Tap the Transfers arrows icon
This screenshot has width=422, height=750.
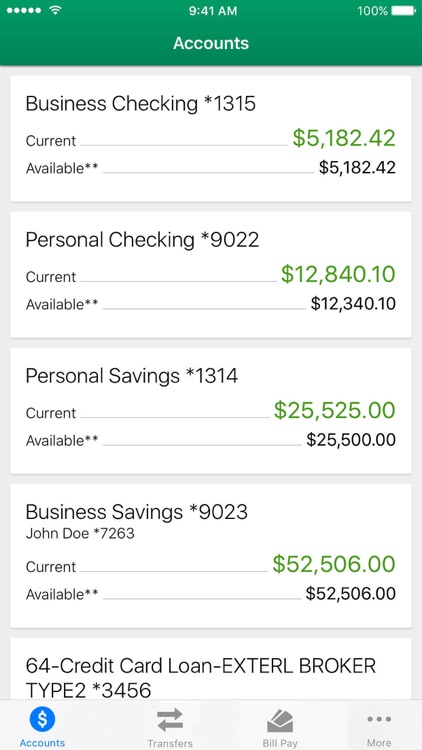point(170,720)
